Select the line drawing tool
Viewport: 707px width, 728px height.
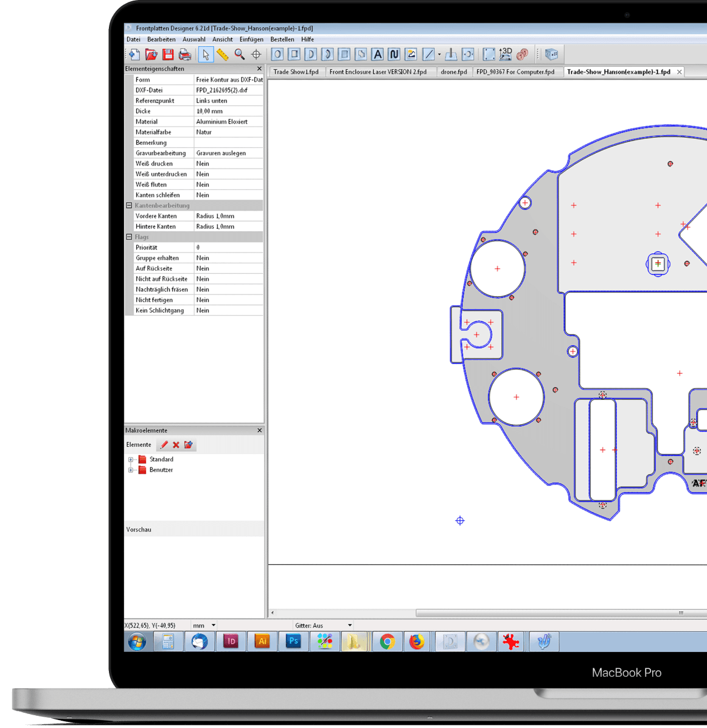point(428,54)
